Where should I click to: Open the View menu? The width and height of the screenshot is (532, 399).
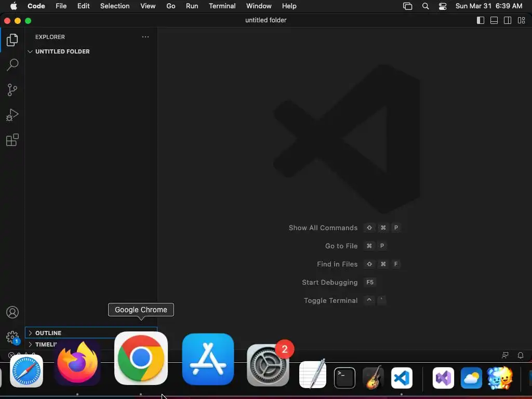pyautogui.click(x=148, y=6)
